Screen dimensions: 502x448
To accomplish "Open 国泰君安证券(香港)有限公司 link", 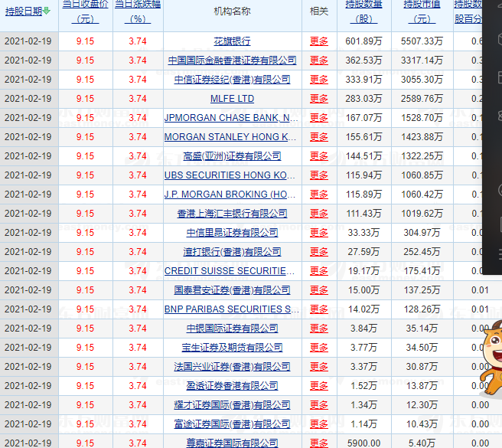I will 232,290.
